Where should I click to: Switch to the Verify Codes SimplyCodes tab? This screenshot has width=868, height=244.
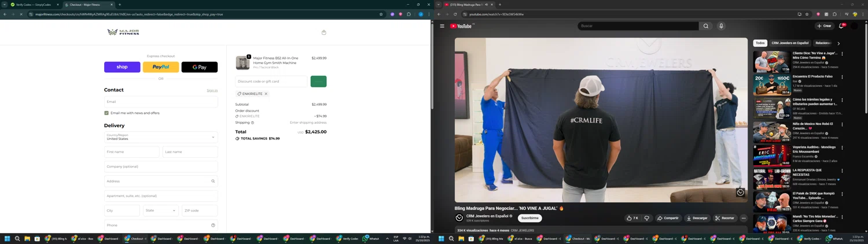pyautogui.click(x=34, y=5)
